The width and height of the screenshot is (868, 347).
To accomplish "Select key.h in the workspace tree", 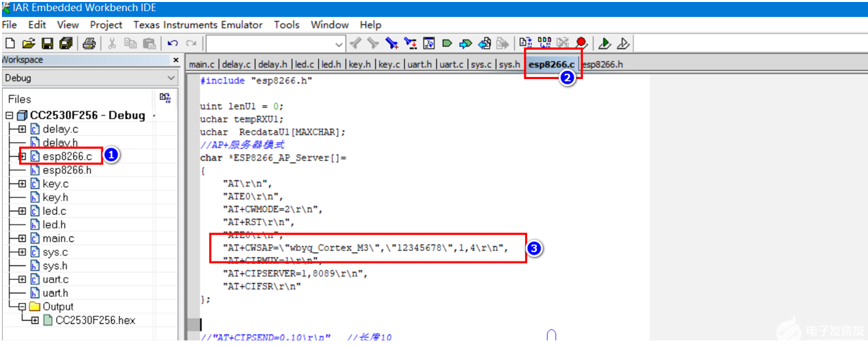I will click(49, 198).
